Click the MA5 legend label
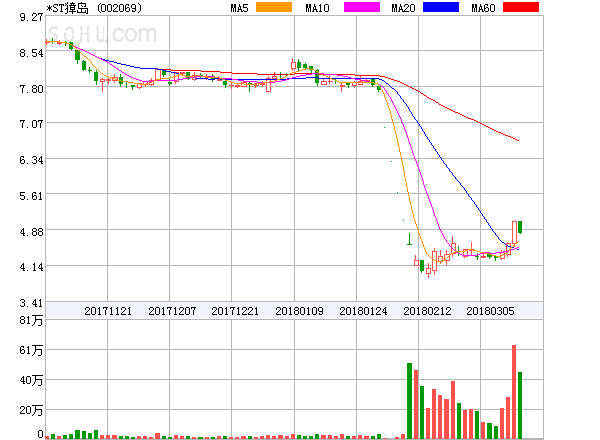 [240, 8]
